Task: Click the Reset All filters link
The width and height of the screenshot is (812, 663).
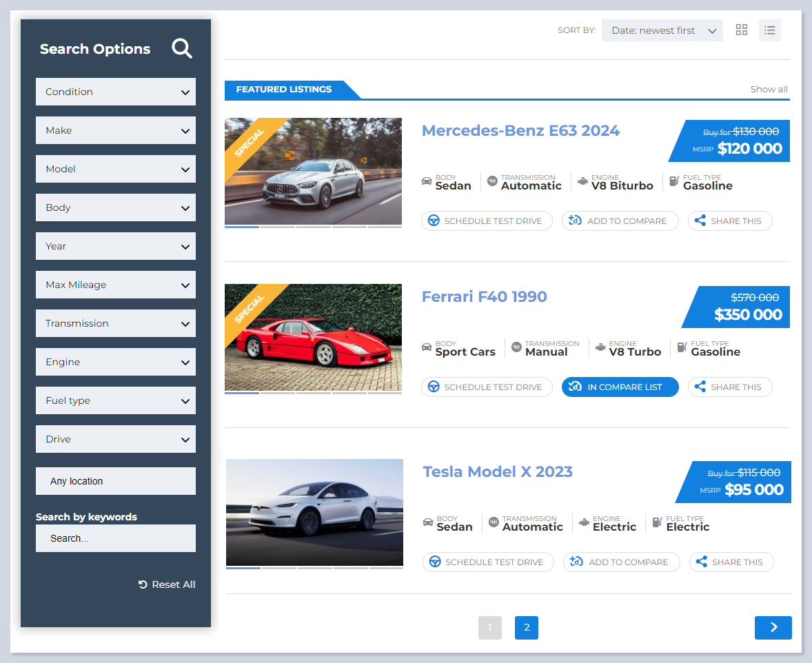Action: (x=167, y=584)
